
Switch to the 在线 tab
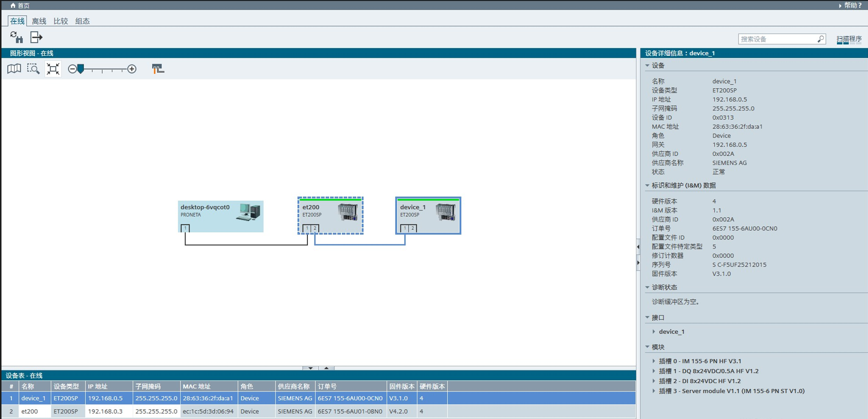click(x=17, y=21)
